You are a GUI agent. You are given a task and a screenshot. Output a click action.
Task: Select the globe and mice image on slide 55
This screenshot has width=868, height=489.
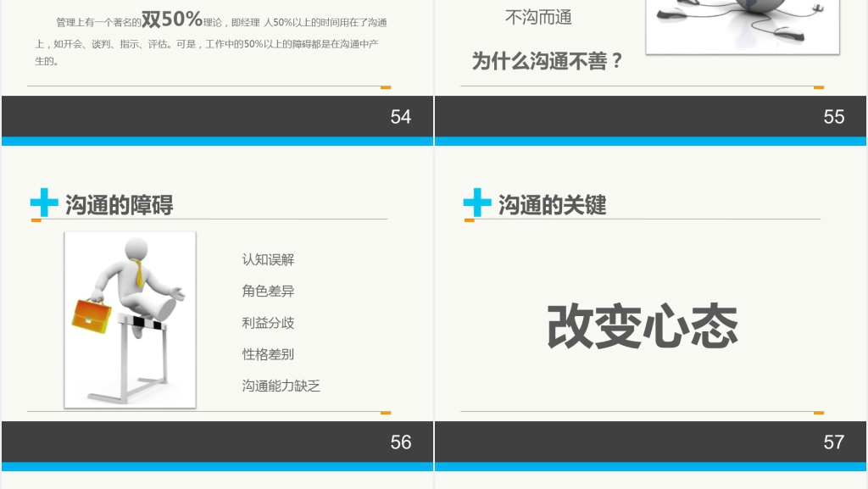tap(743, 25)
